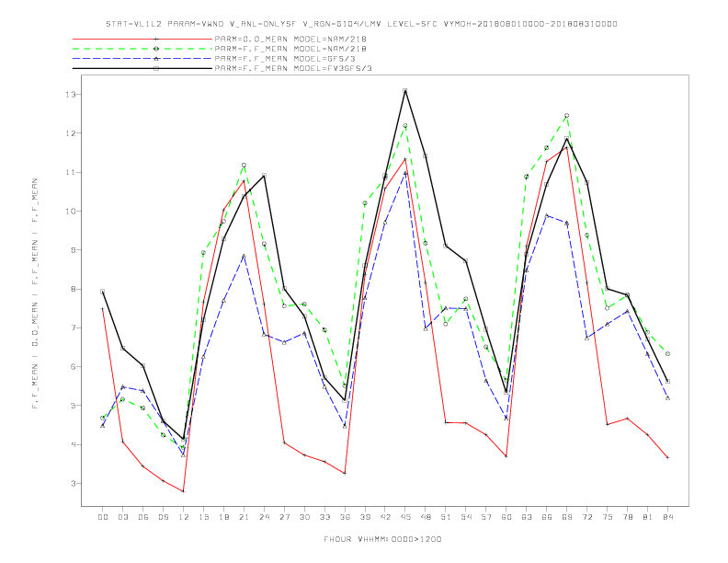The height and width of the screenshot is (563, 728).
Task: Click x-axis tick label 78
Action: pyautogui.click(x=627, y=517)
